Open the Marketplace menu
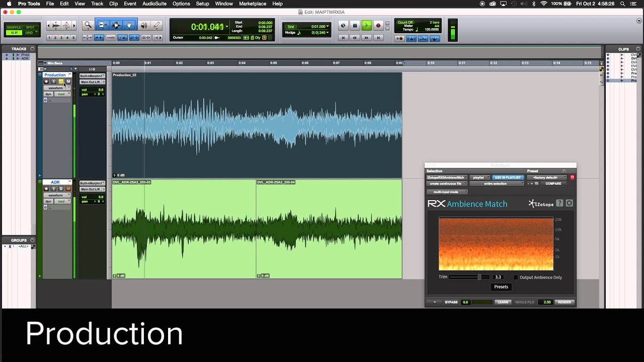Image resolution: width=644 pixels, height=362 pixels. pos(253,4)
